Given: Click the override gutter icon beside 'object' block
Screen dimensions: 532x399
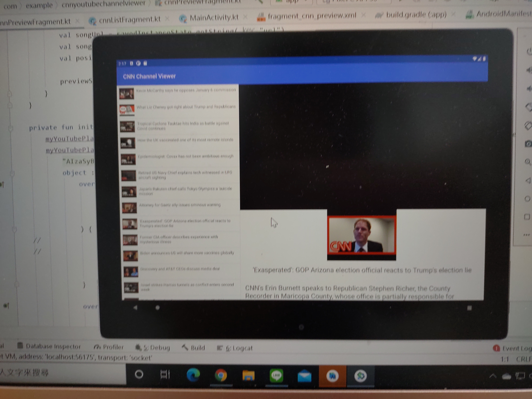Looking at the screenshot, I should point(2,184).
